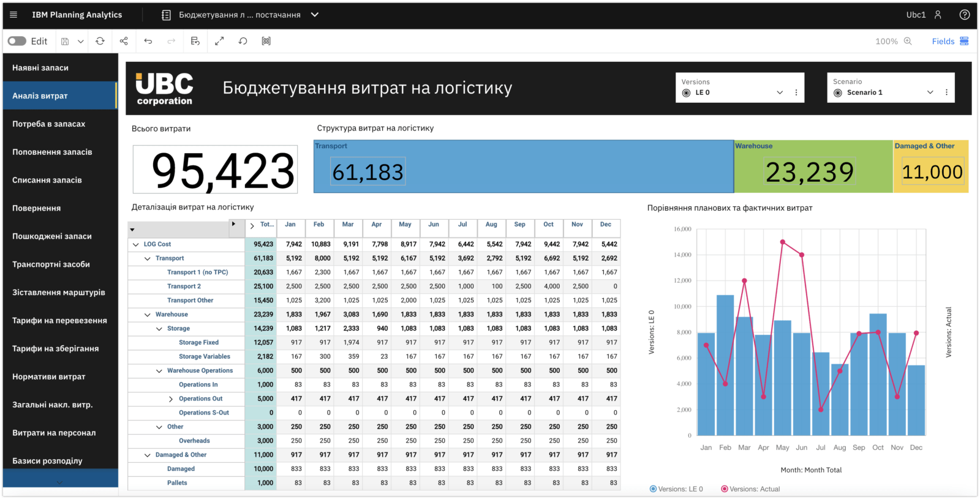
Task: Click the Save icon in toolbar
Action: [65, 41]
